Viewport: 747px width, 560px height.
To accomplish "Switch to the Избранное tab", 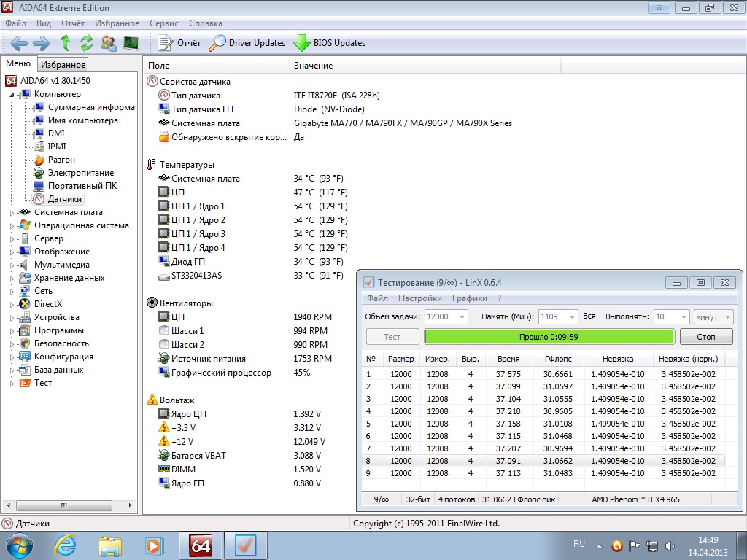I will (63, 65).
